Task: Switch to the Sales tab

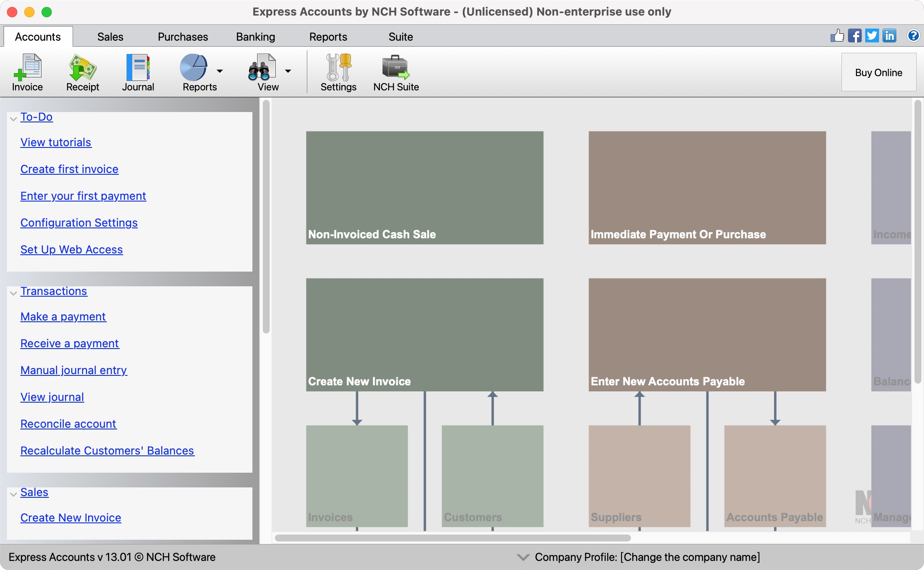Action: [110, 37]
